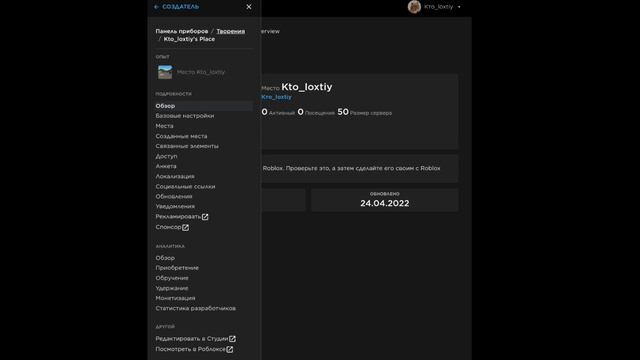
Task: Open Посмотреть в Роблоксе
Action: click(x=190, y=349)
